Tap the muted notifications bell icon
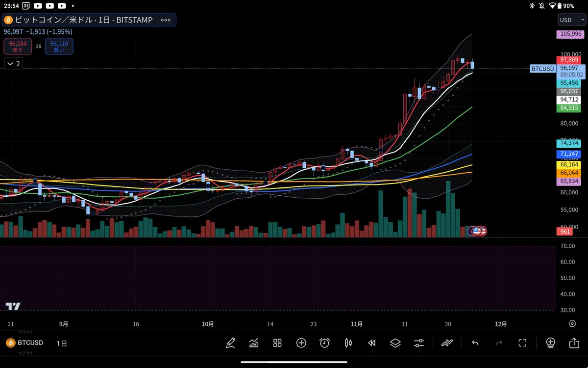Viewport: 588px width, 368px height. 542,6
